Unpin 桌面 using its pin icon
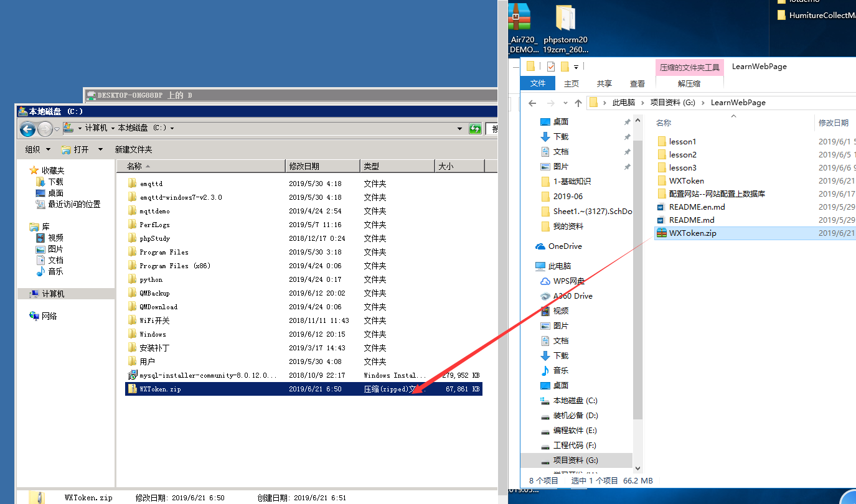 [x=627, y=122]
